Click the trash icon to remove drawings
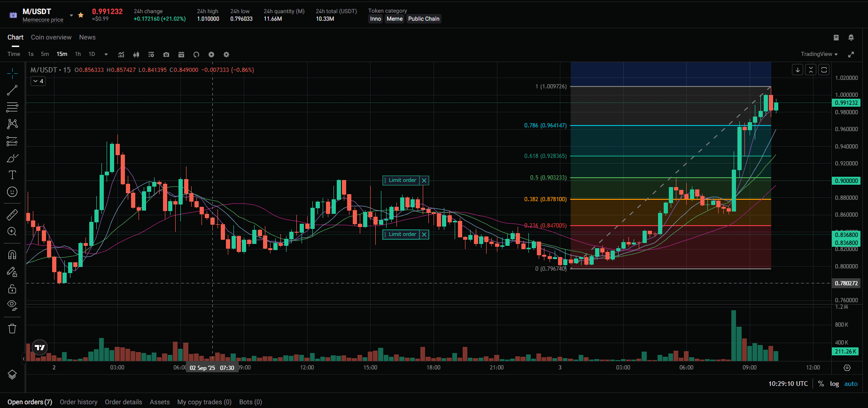868x408 pixels. [x=12, y=329]
